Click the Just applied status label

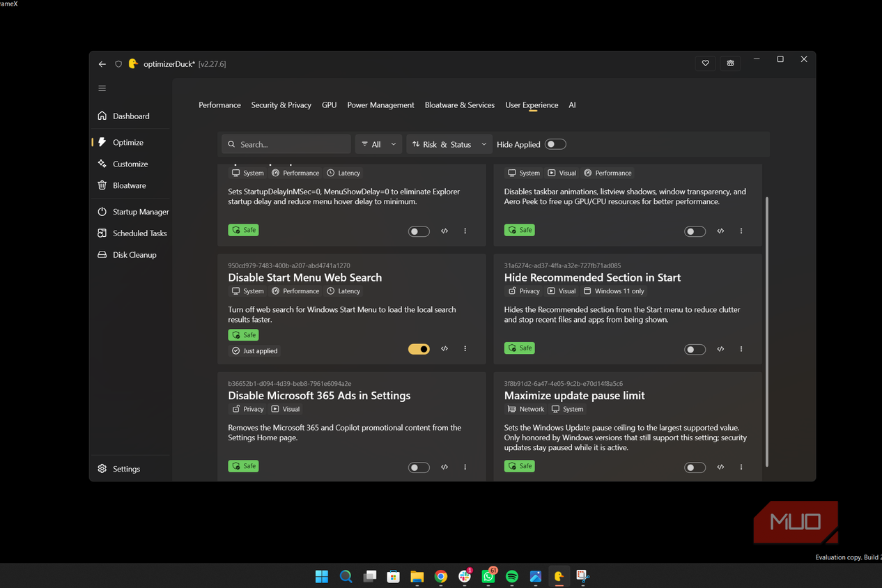[x=255, y=351]
